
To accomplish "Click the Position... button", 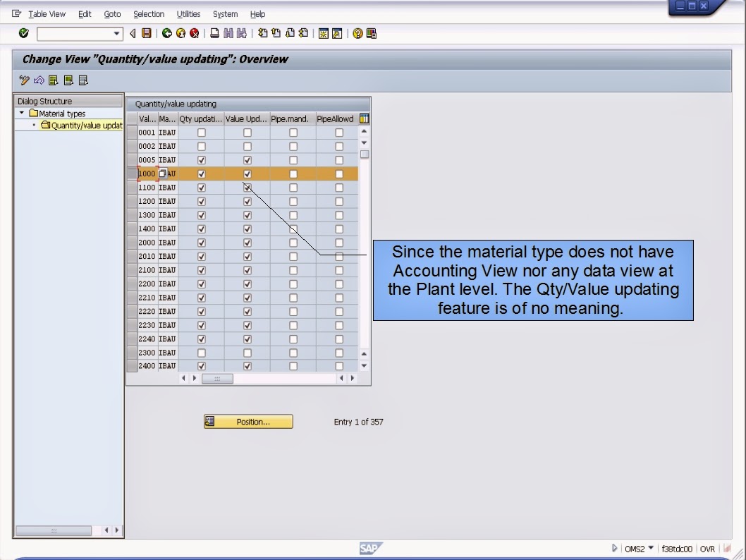I will (248, 421).
